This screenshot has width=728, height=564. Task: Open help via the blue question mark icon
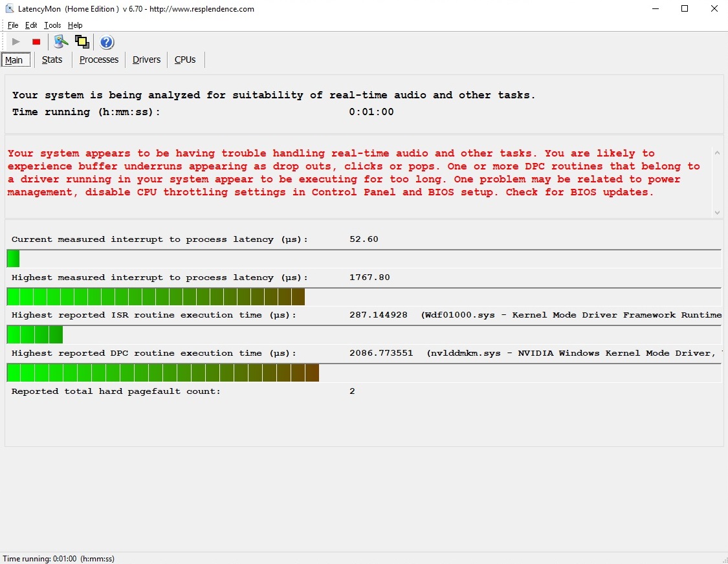tap(107, 43)
